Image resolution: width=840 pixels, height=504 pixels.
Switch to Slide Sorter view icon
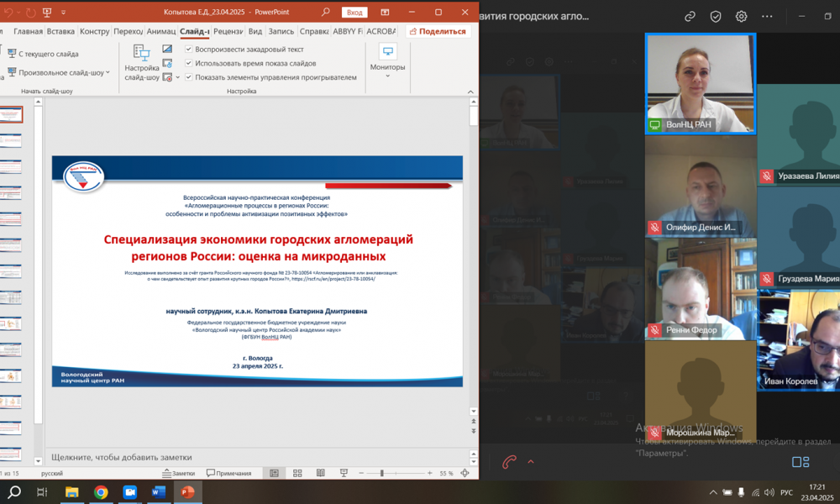(297, 473)
